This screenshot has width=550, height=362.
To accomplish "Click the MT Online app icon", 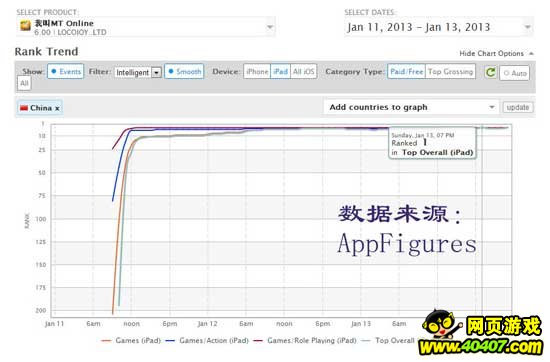I will 25,26.
